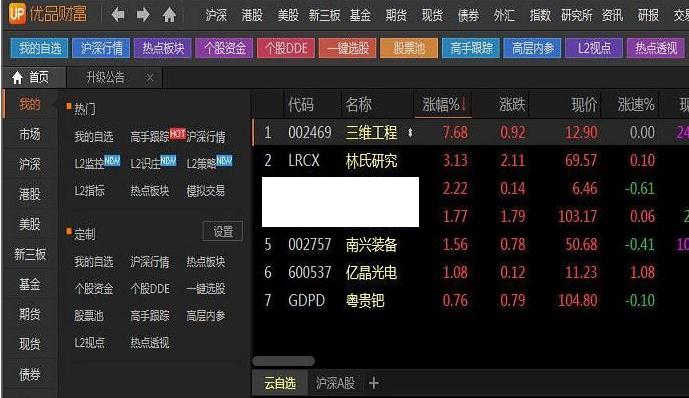Select 市场 in the left sidebar
This screenshot has height=398, width=689.
(x=30, y=134)
